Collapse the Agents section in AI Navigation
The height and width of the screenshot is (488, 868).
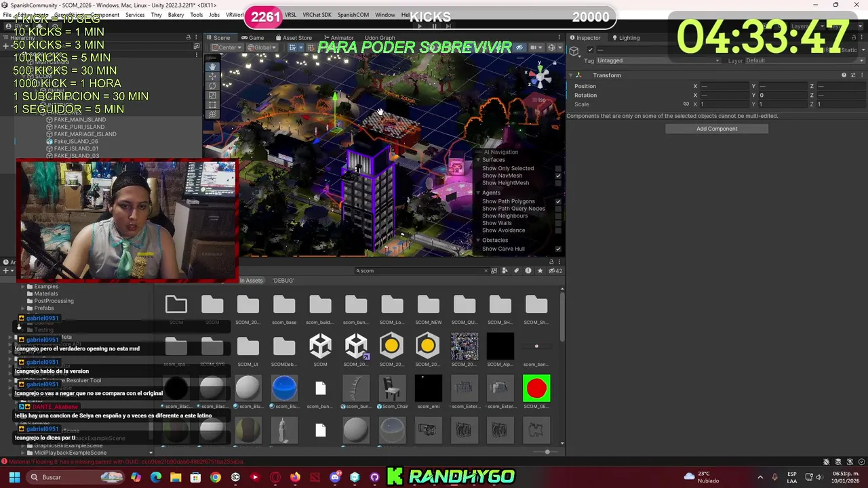477,193
